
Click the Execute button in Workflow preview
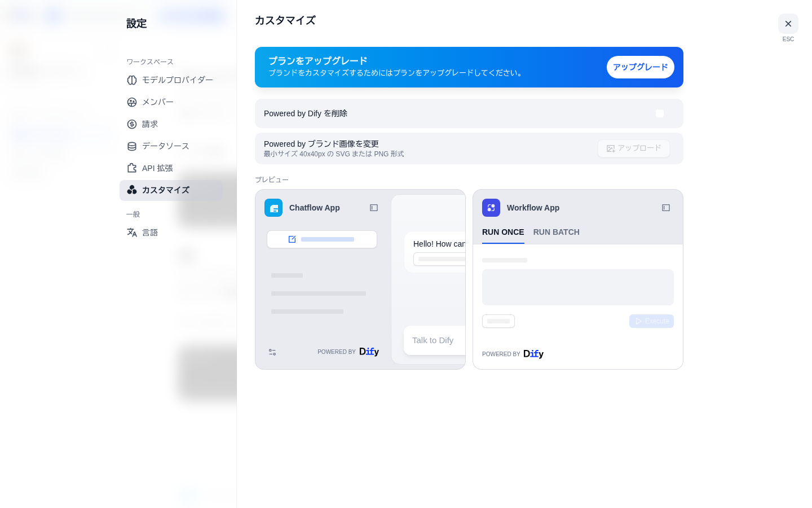click(x=651, y=321)
